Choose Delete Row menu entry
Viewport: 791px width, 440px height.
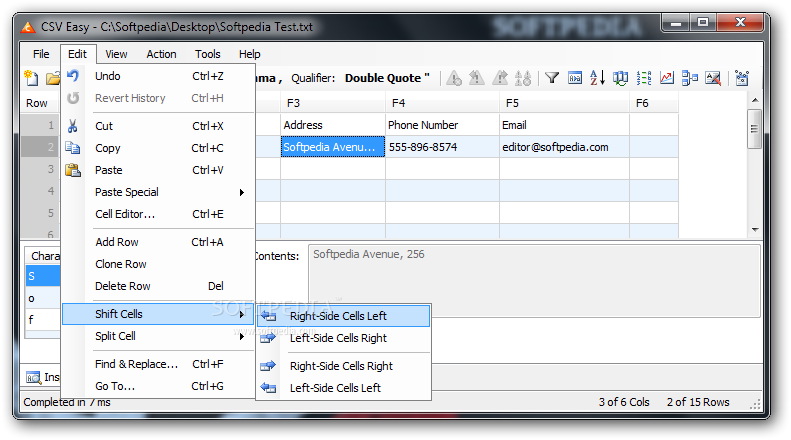[x=158, y=286]
